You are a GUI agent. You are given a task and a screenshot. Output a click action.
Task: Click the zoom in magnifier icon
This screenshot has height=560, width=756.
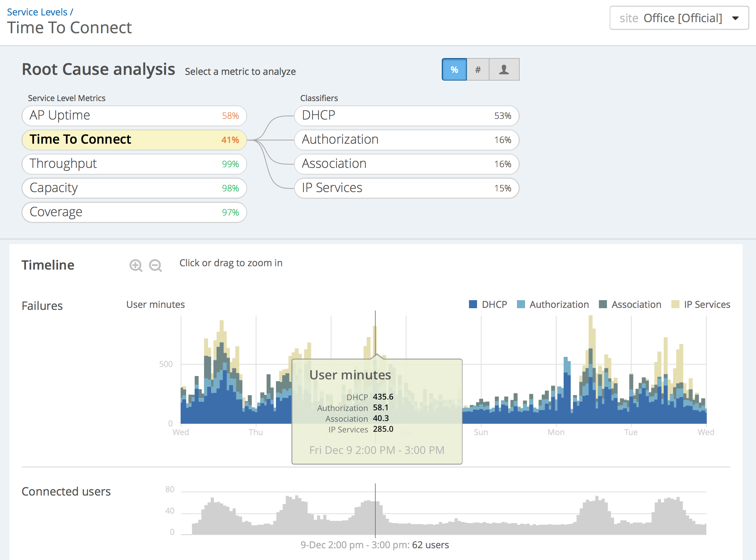136,265
